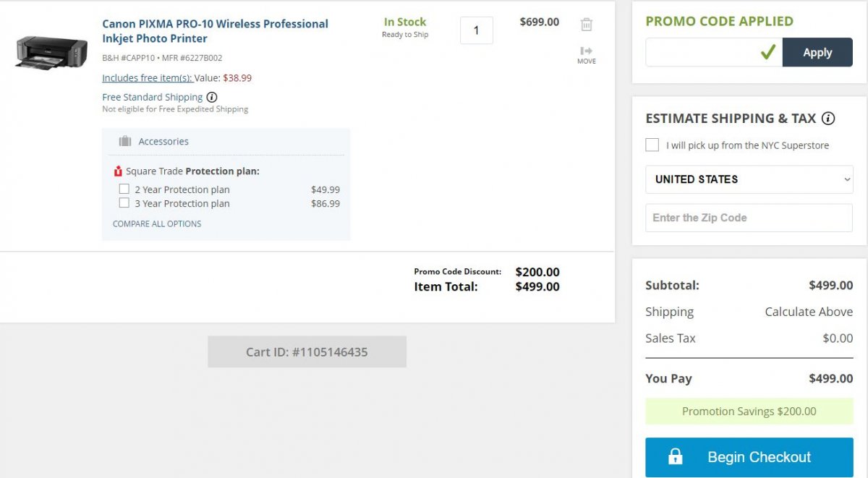Image resolution: width=868 pixels, height=478 pixels.
Task: Click the trash can delete icon
Action: [x=587, y=25]
